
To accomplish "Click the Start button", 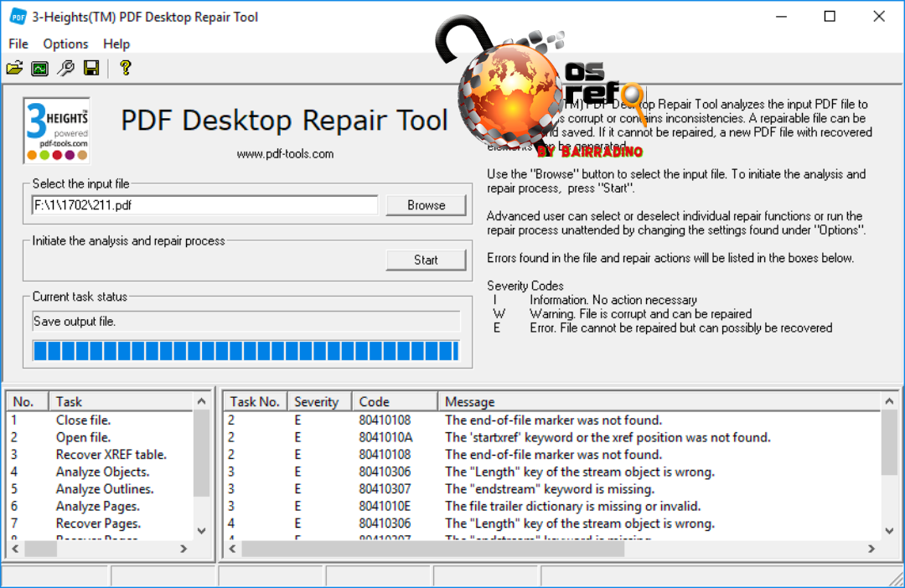I will tap(426, 260).
